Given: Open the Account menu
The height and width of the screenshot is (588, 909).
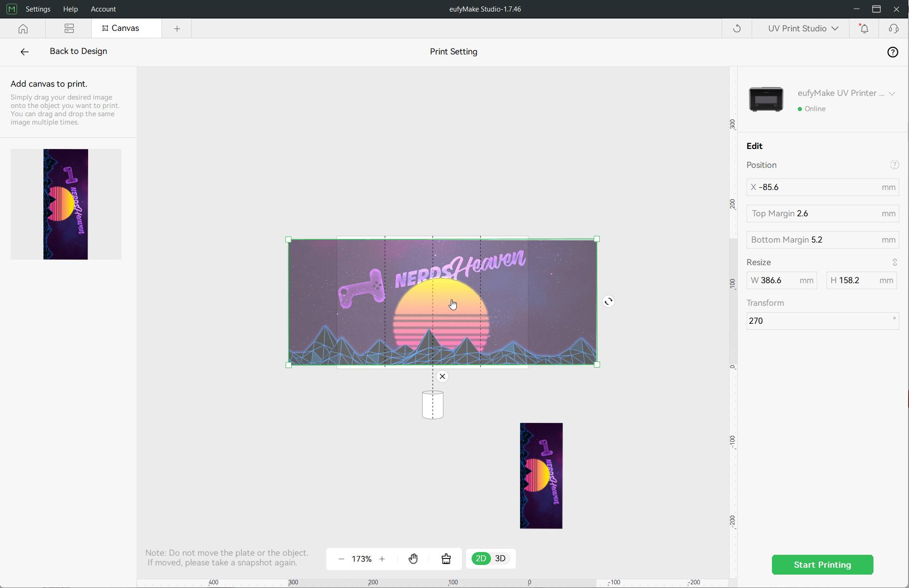Looking at the screenshot, I should click(x=103, y=9).
